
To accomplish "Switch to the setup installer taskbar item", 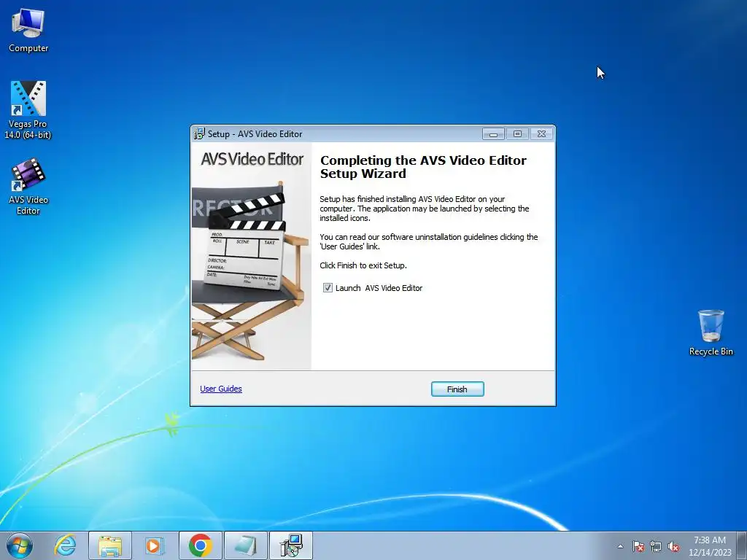I will (291, 545).
